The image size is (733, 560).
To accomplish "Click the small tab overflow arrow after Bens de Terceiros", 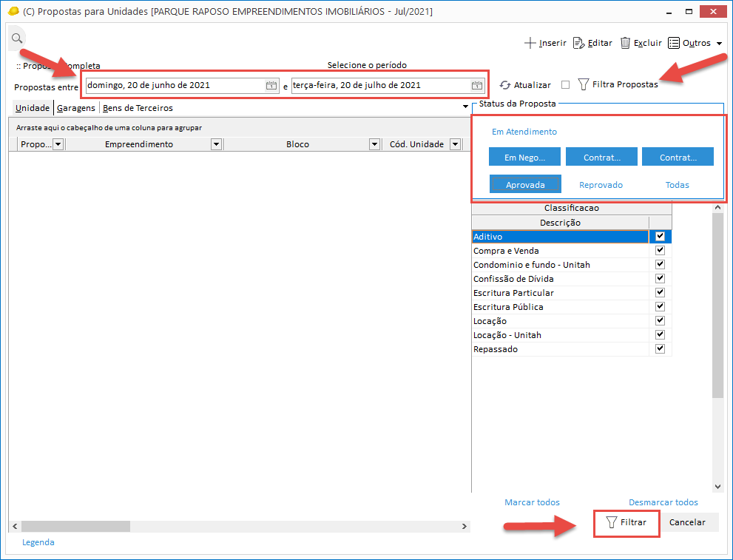I will point(465,107).
